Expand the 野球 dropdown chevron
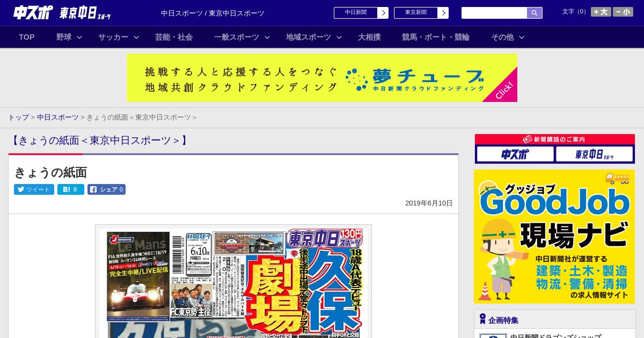 coord(79,37)
